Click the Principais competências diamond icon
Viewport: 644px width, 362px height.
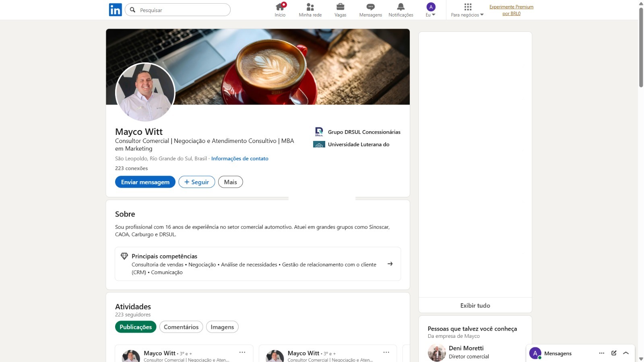[x=124, y=256]
